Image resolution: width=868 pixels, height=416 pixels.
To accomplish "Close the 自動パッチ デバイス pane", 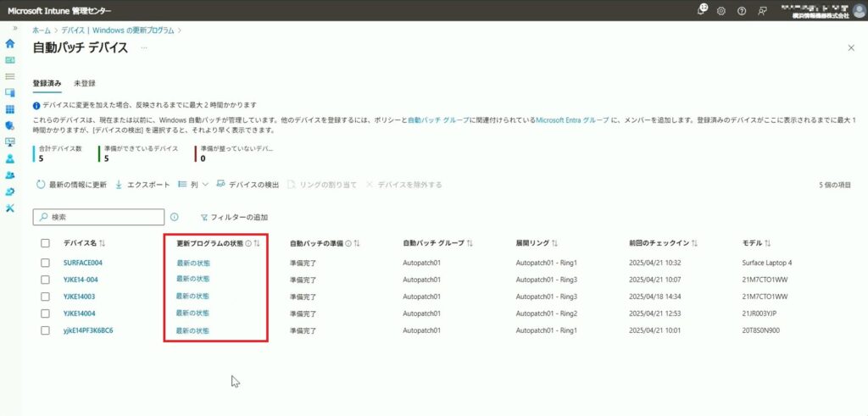I will (851, 48).
